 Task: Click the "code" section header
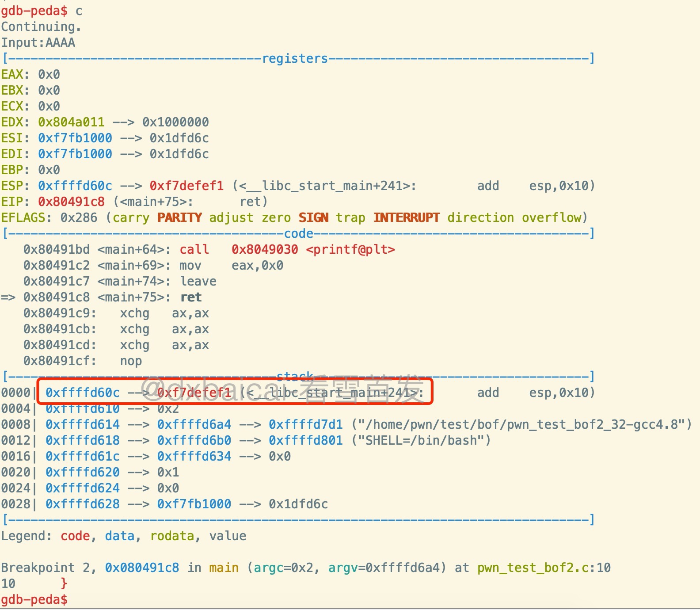pyautogui.click(x=299, y=234)
